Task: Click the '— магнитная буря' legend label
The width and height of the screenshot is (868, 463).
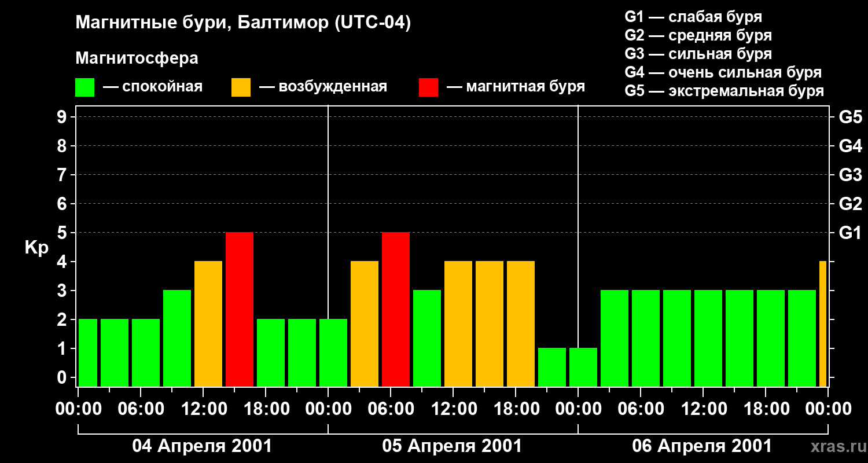Action: (x=516, y=87)
